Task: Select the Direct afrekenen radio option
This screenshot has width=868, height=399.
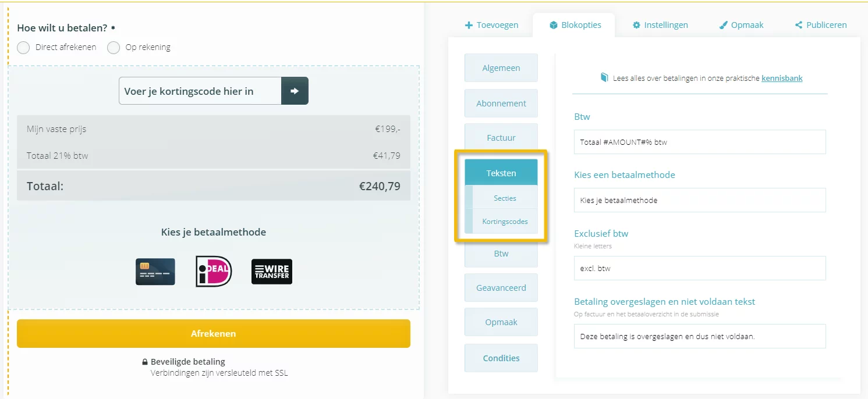Action: click(23, 48)
